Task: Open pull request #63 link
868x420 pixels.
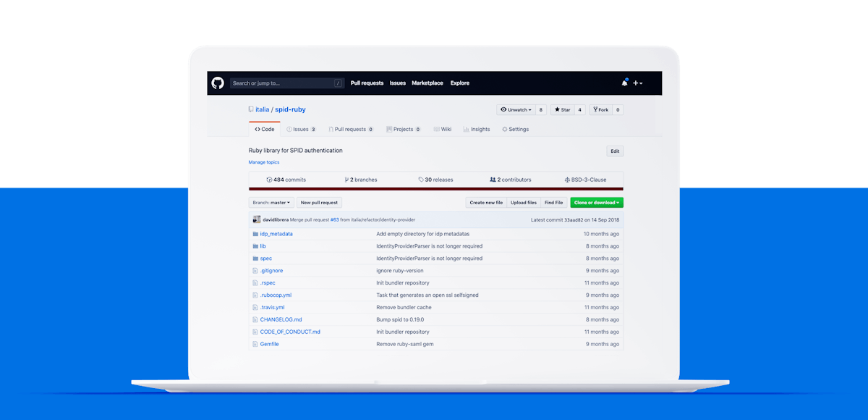Action: (x=334, y=219)
